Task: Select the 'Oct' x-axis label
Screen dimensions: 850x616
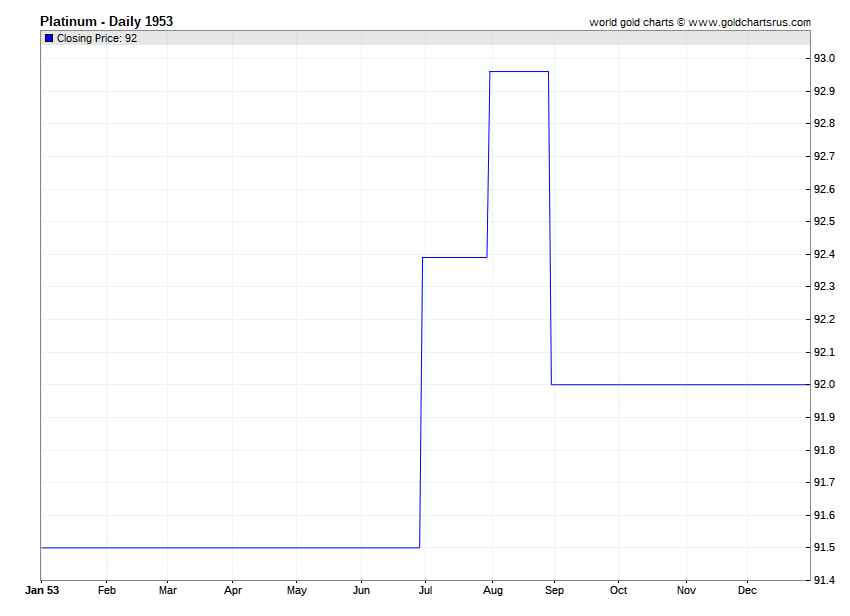Action: pos(618,590)
